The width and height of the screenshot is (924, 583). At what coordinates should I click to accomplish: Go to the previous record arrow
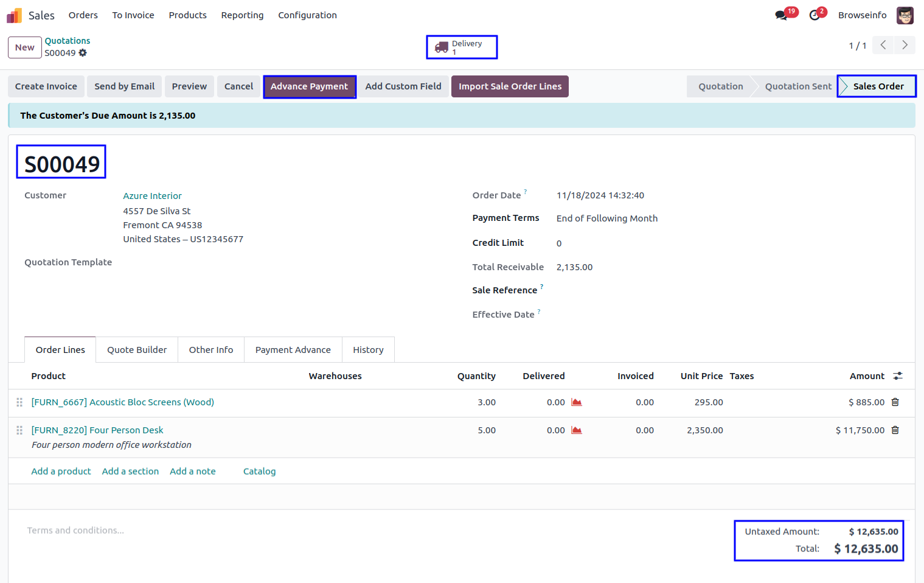(883, 45)
